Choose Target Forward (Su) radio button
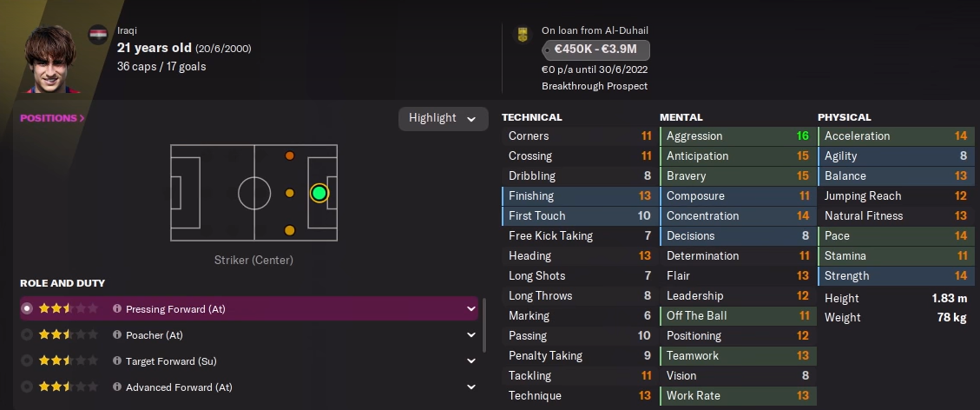 pos(27,361)
